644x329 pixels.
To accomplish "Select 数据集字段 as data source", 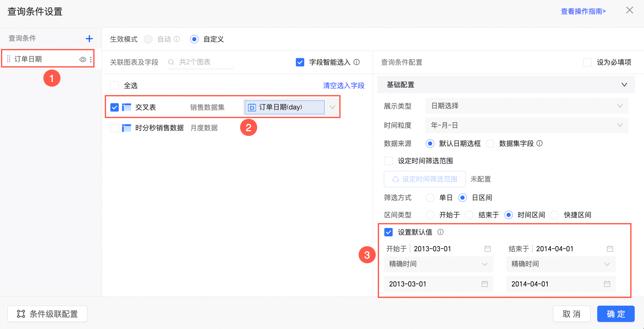I will tap(490, 143).
